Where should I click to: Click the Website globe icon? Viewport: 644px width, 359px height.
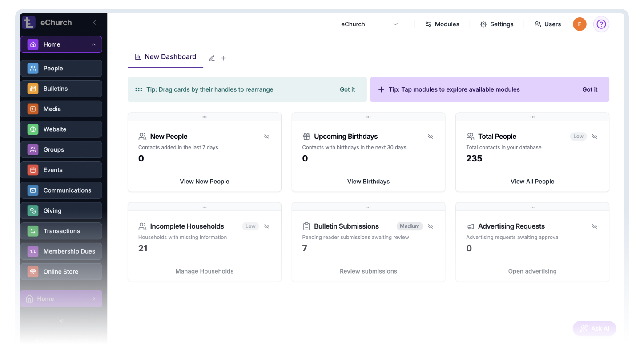point(32,129)
